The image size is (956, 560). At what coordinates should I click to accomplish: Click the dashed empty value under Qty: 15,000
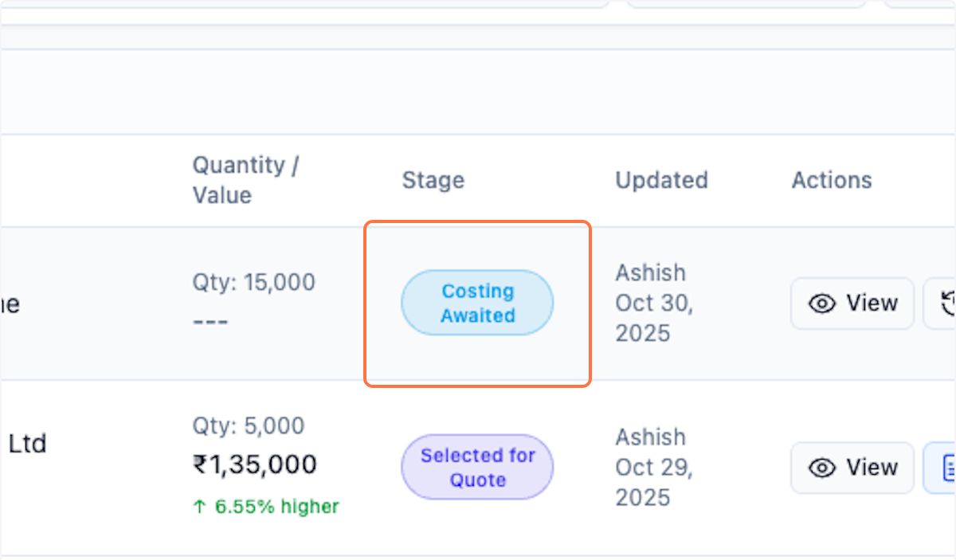210,322
